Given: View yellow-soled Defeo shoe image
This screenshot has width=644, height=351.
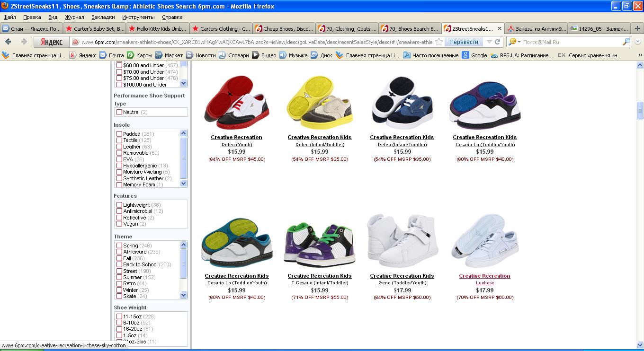Looking at the screenshot, I should pyautogui.click(x=320, y=103).
